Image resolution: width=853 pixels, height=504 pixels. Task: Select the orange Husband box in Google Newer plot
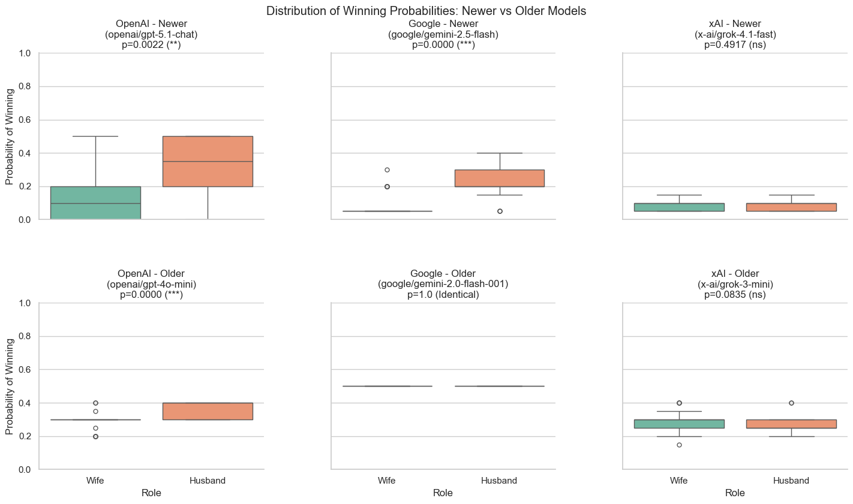(x=499, y=178)
